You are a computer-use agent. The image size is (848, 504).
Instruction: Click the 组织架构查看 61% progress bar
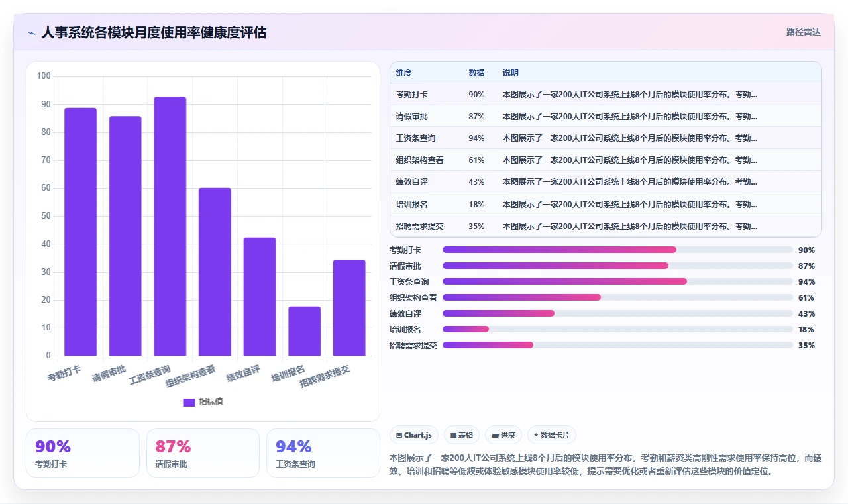[x=617, y=297]
